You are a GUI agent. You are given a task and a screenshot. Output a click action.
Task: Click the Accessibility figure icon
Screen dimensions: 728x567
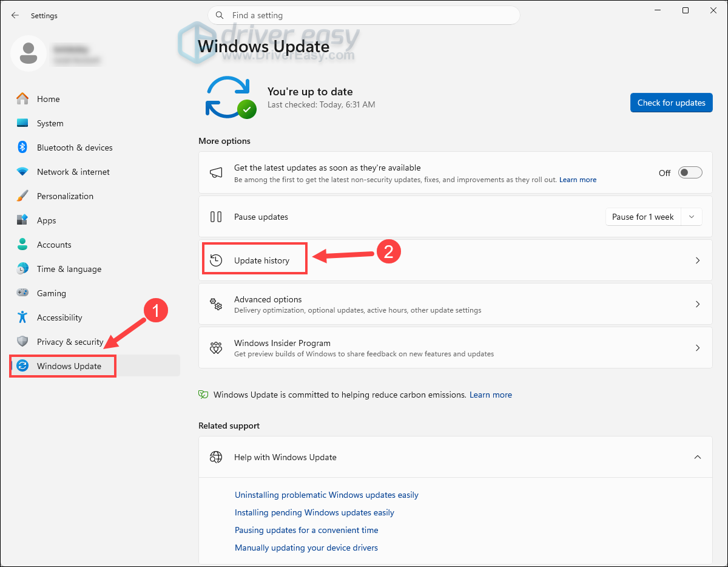22,317
